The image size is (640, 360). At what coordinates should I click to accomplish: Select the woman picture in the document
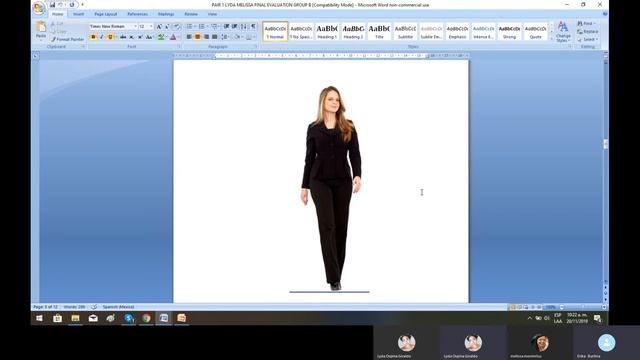[331, 188]
